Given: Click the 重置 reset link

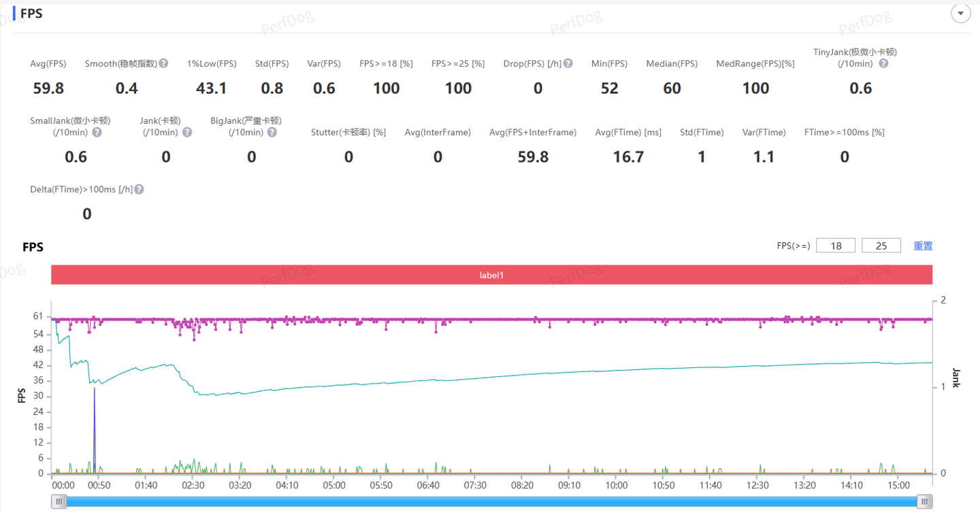Looking at the screenshot, I should [923, 246].
